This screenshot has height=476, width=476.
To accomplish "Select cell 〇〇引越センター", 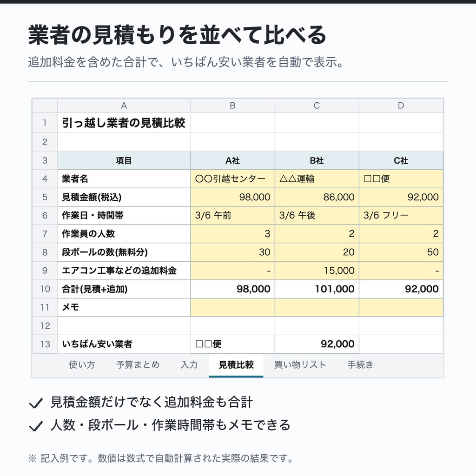I will tap(232, 179).
